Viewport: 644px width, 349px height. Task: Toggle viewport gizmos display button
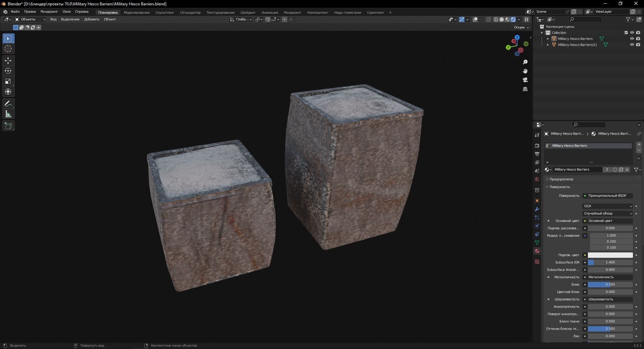462,19
